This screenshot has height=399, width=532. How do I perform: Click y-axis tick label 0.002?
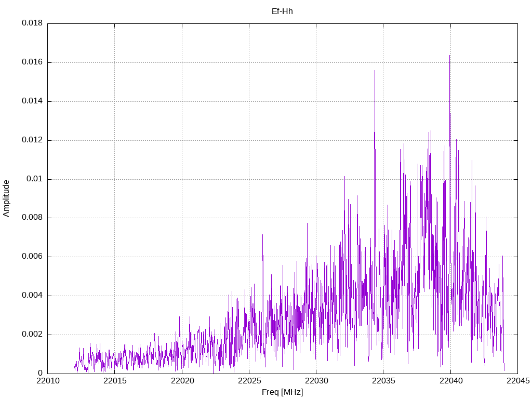[x=32, y=334]
